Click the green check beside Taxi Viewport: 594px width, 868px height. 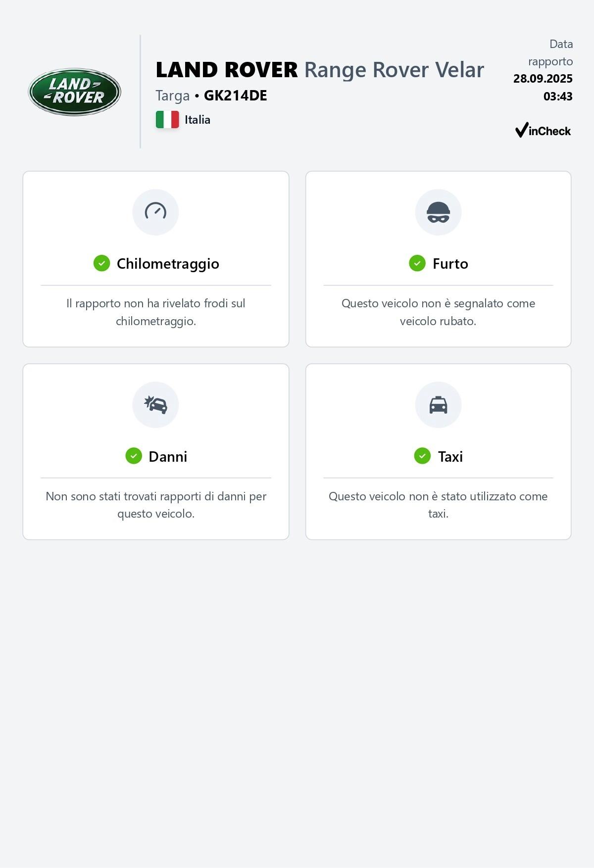(x=422, y=456)
